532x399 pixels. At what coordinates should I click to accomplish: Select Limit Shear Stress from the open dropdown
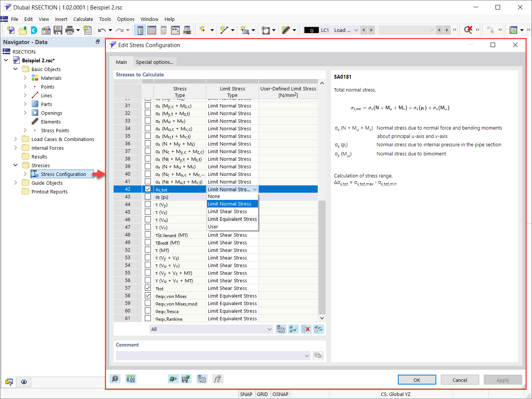click(x=227, y=211)
